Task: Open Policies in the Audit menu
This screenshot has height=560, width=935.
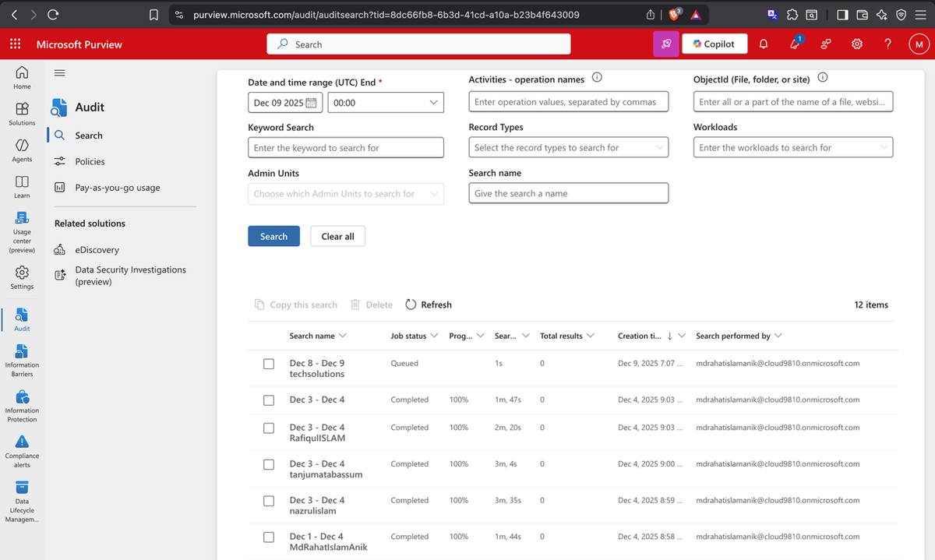Action: [90, 161]
